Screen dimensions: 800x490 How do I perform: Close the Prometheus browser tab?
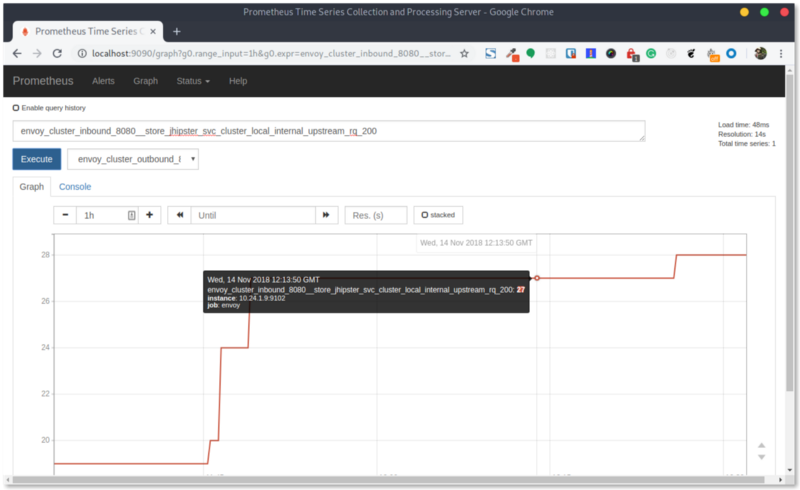coord(153,32)
